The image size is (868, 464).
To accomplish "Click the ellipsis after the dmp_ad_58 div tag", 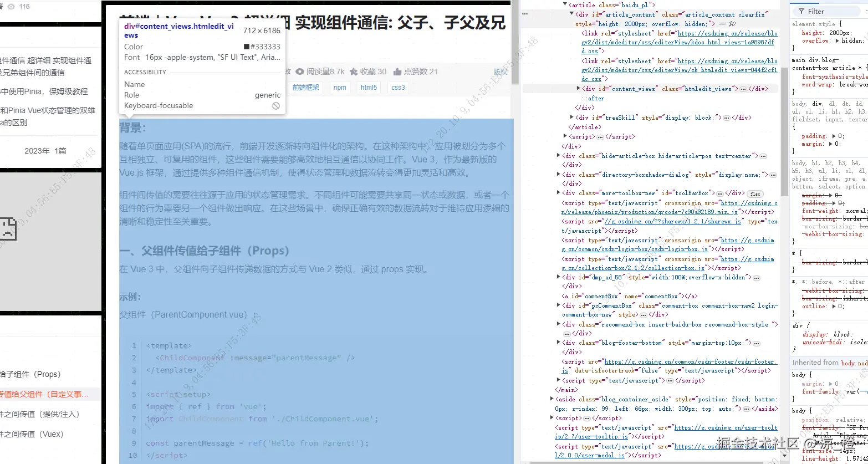I will point(757,277).
